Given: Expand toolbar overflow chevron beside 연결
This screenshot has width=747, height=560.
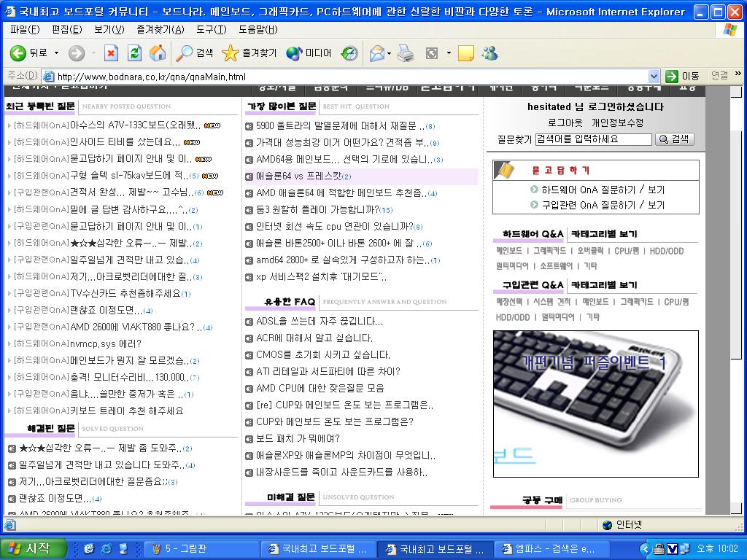Looking at the screenshot, I should pos(738,74).
